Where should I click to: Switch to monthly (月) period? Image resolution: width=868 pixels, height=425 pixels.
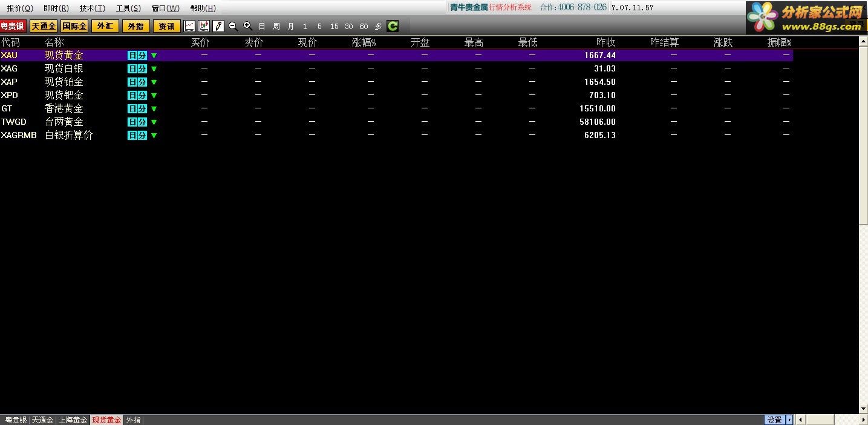291,27
